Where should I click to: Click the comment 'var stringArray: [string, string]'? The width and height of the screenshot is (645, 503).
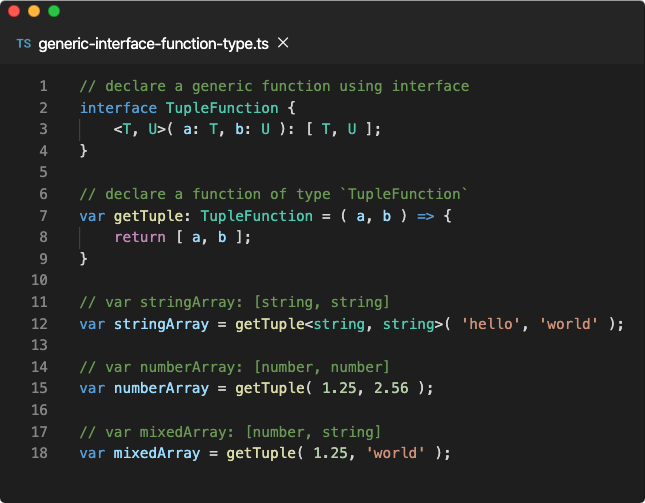(234, 302)
